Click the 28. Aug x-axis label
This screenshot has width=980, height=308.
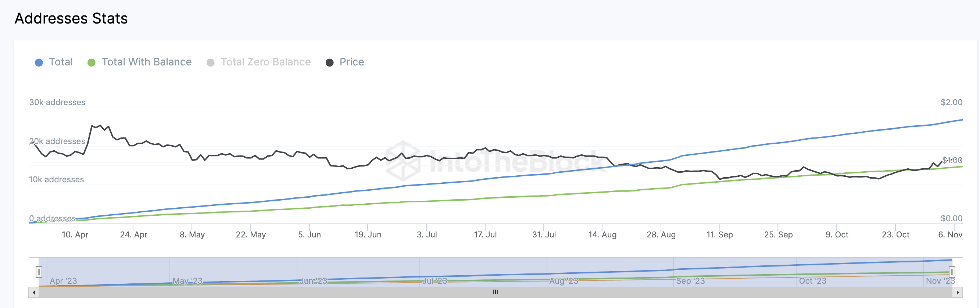tap(661, 234)
